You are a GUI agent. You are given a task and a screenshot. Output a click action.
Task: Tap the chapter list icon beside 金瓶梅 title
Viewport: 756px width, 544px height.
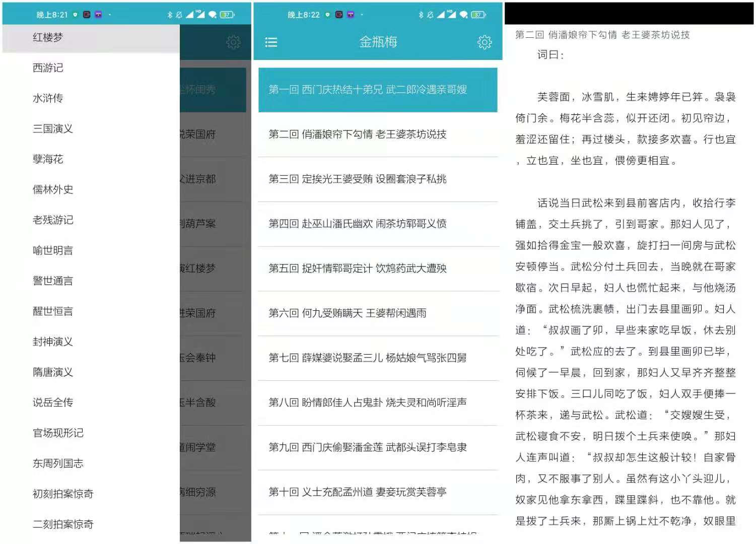point(271,42)
